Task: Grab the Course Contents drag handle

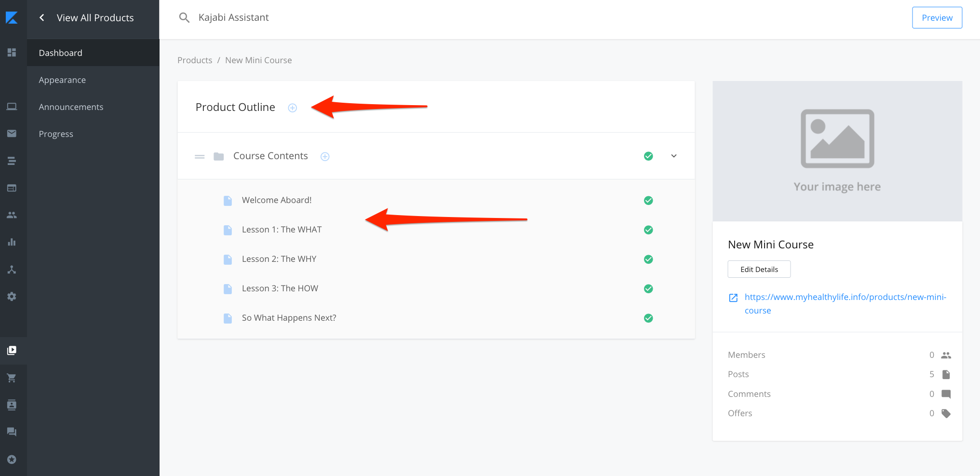Action: point(200,156)
